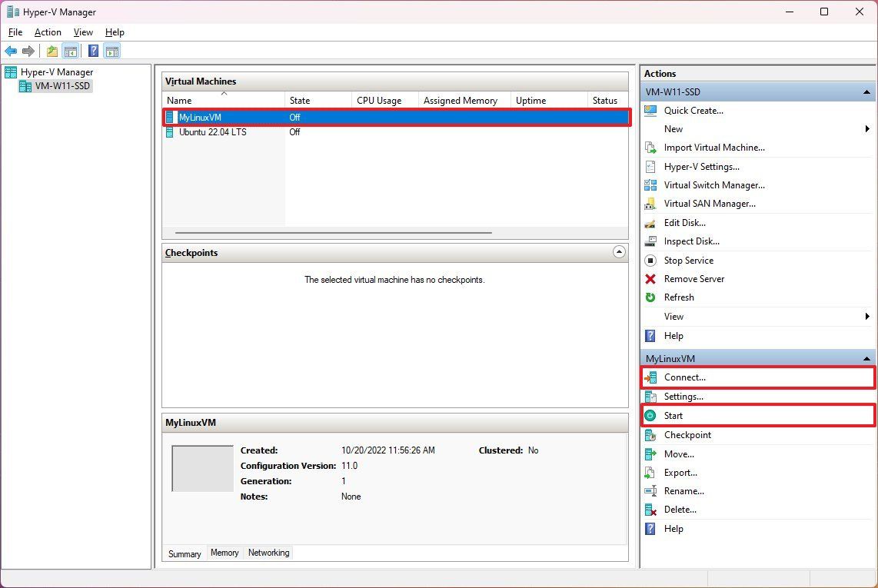Image resolution: width=878 pixels, height=588 pixels.
Task: Click the Up One Level folder icon
Action: (x=52, y=51)
